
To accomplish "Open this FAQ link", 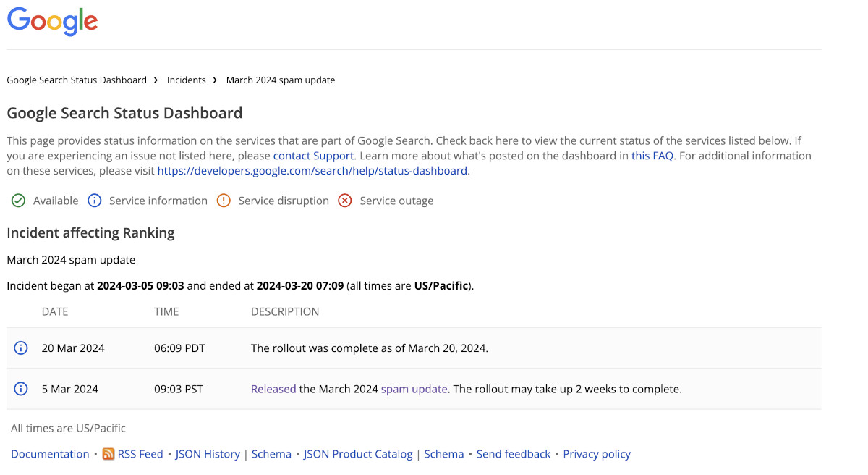I will pos(652,155).
